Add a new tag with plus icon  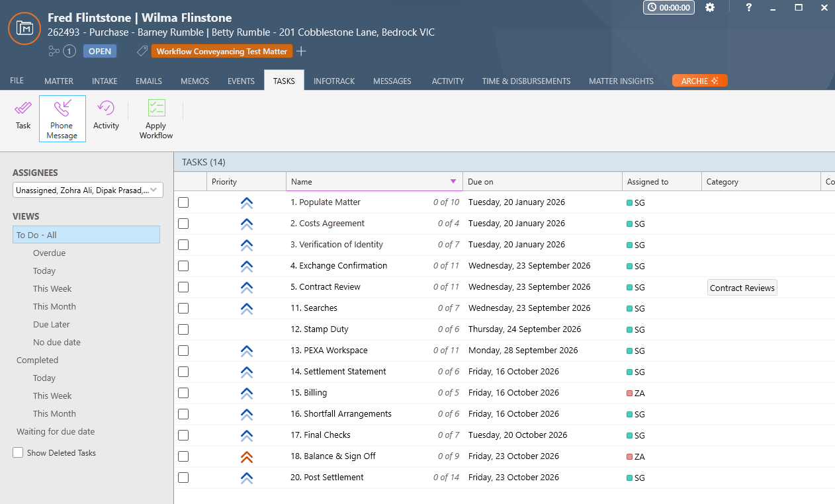point(301,51)
